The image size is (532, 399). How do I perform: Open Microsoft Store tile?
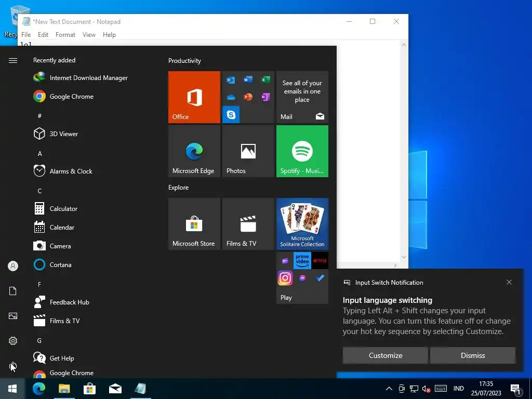pos(194,224)
